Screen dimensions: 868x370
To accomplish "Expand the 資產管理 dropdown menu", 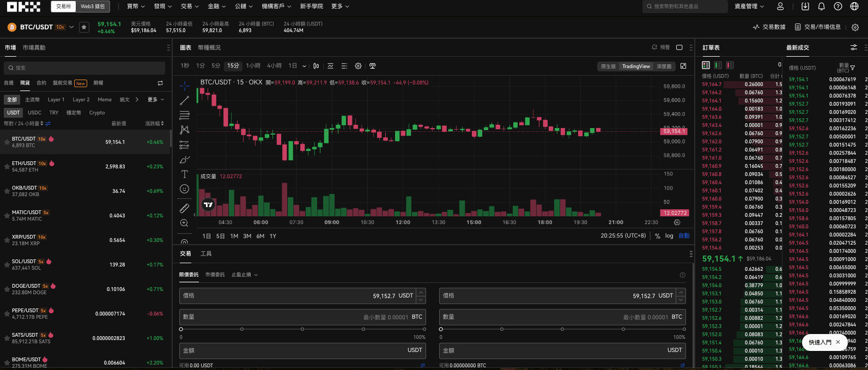I will 749,7.
